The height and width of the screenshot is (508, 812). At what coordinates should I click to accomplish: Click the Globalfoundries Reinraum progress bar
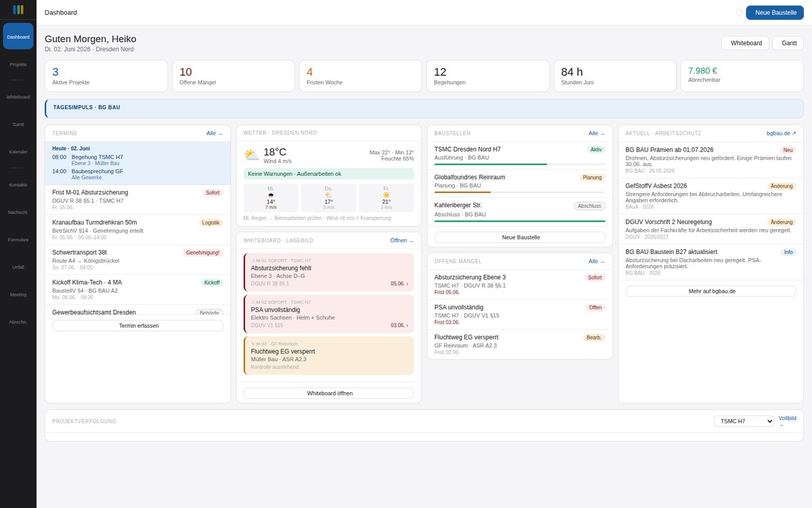tap(520, 192)
